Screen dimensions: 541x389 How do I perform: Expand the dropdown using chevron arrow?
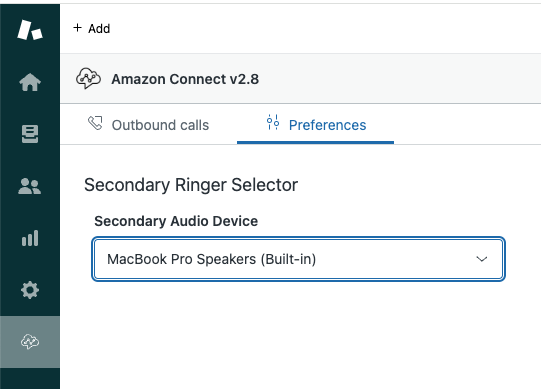point(482,259)
